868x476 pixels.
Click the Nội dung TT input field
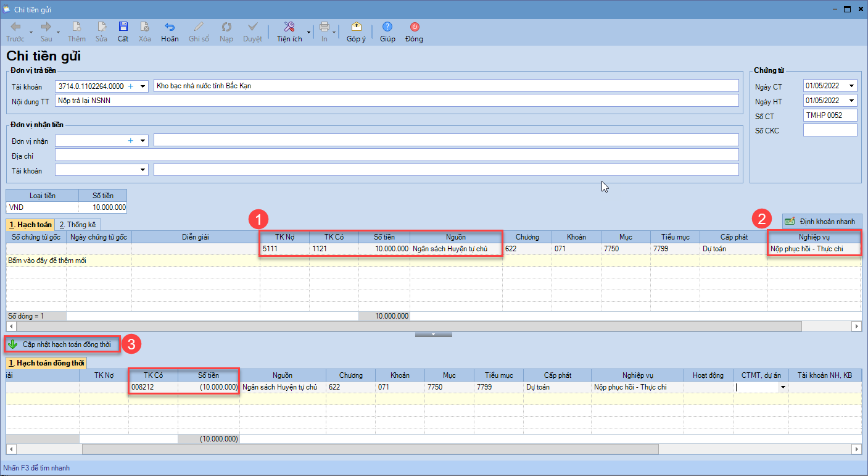[397, 101]
